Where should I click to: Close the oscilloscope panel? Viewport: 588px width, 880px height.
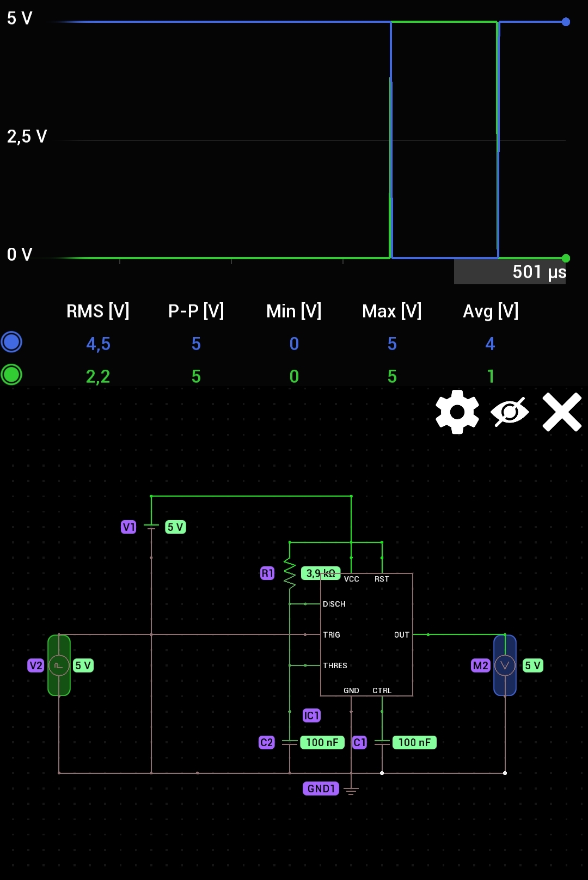click(562, 412)
